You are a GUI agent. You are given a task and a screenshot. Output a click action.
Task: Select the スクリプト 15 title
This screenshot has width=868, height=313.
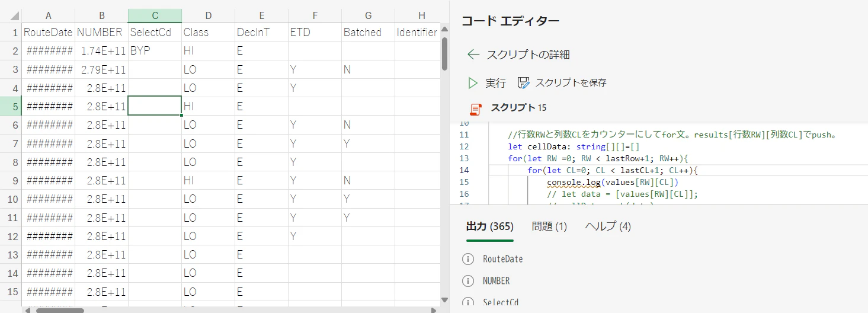[518, 108]
